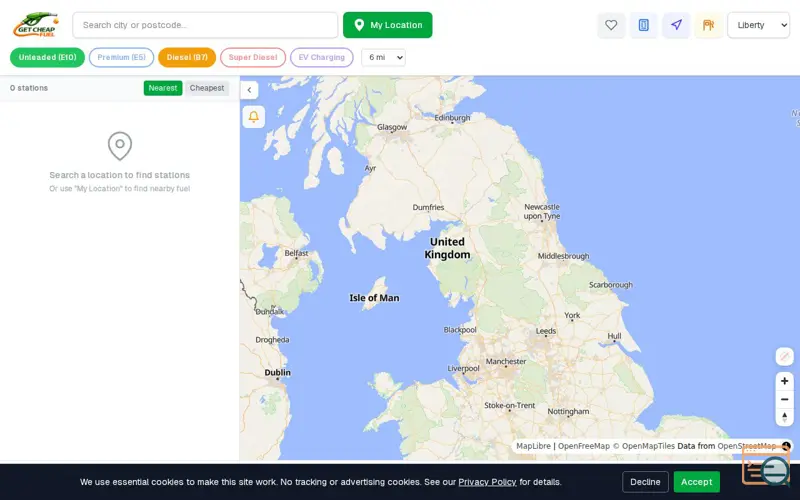
Task: Open the floating console search widget
Action: (x=766, y=467)
